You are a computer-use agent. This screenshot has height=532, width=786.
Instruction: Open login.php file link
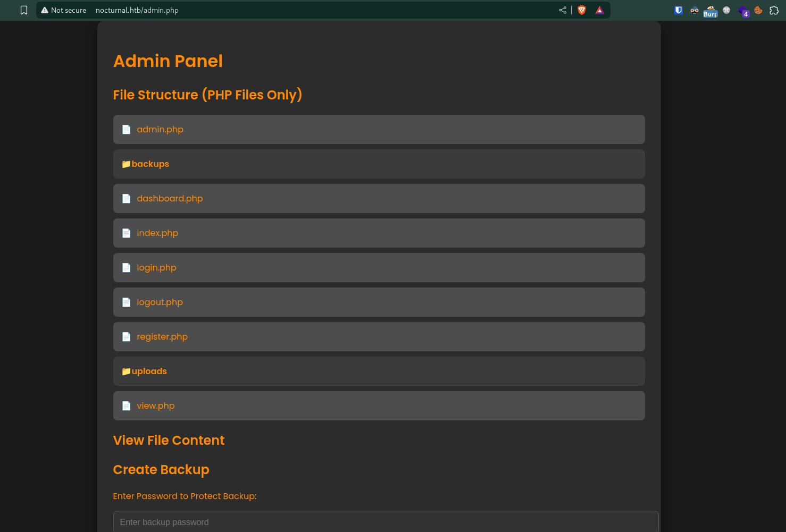pos(156,267)
